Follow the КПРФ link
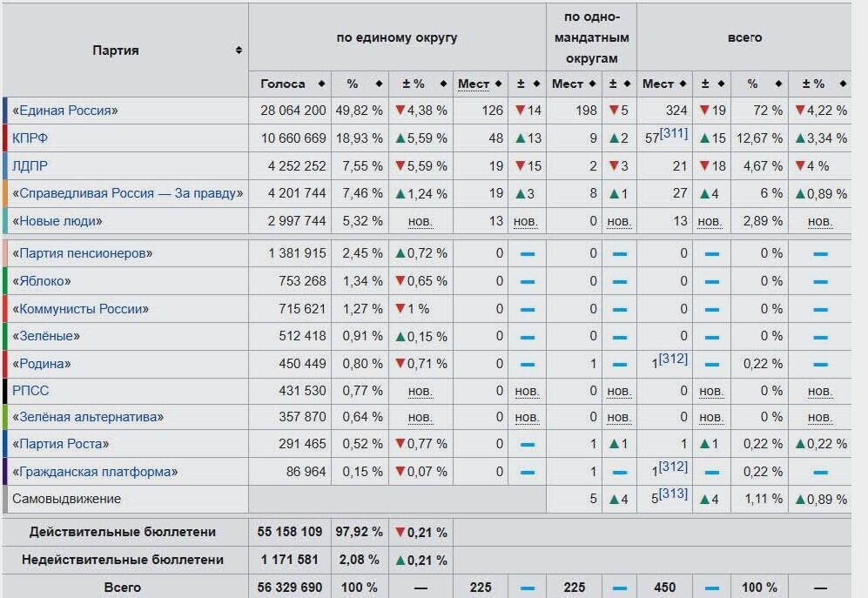Image resolution: width=868 pixels, height=598 pixels. tap(30, 138)
